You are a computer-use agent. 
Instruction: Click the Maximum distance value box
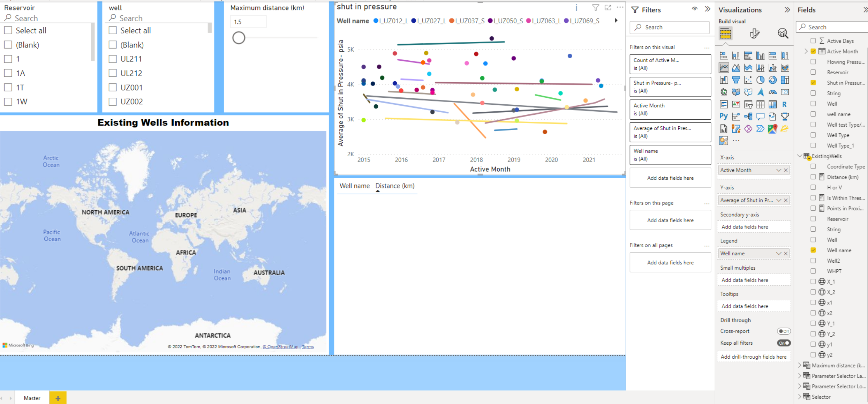[x=248, y=22]
